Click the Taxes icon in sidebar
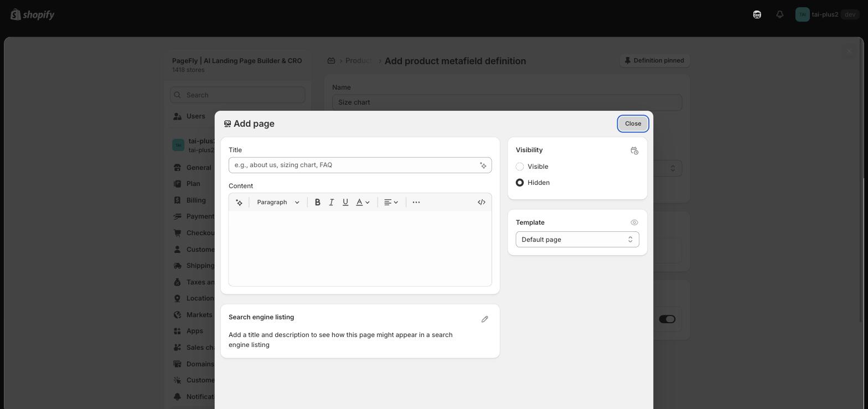 coord(177,282)
